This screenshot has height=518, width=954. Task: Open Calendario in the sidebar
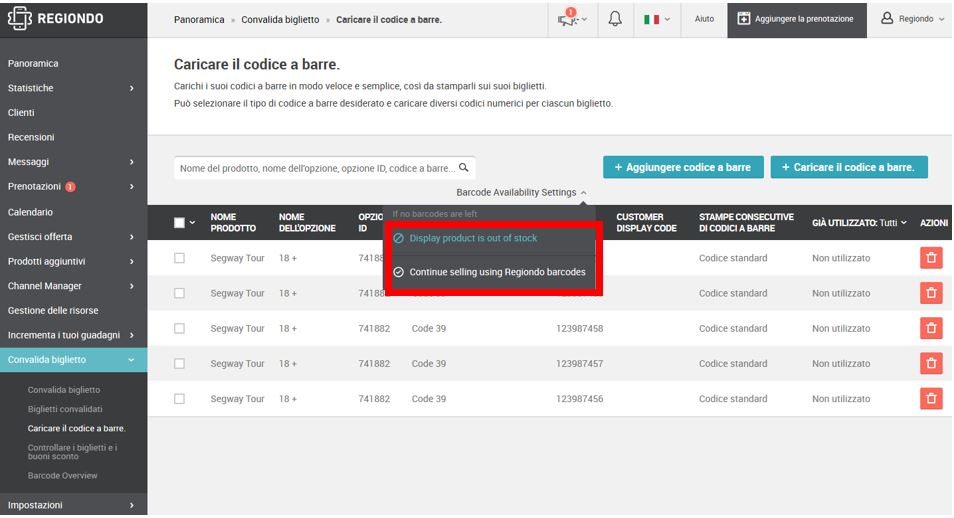pos(30,212)
